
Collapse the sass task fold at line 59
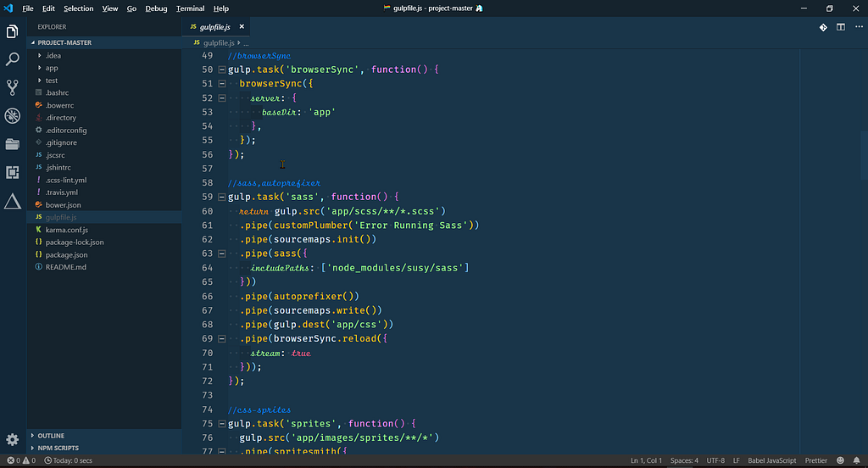point(221,198)
